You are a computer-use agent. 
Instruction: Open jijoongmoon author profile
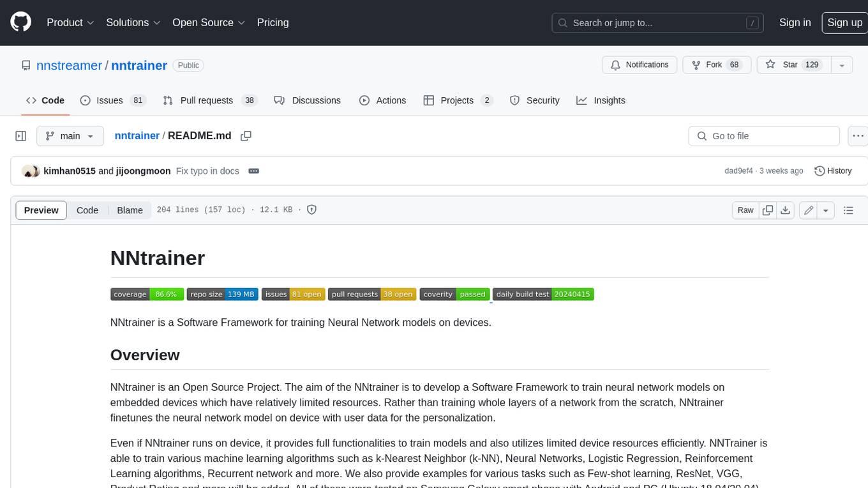pos(144,171)
